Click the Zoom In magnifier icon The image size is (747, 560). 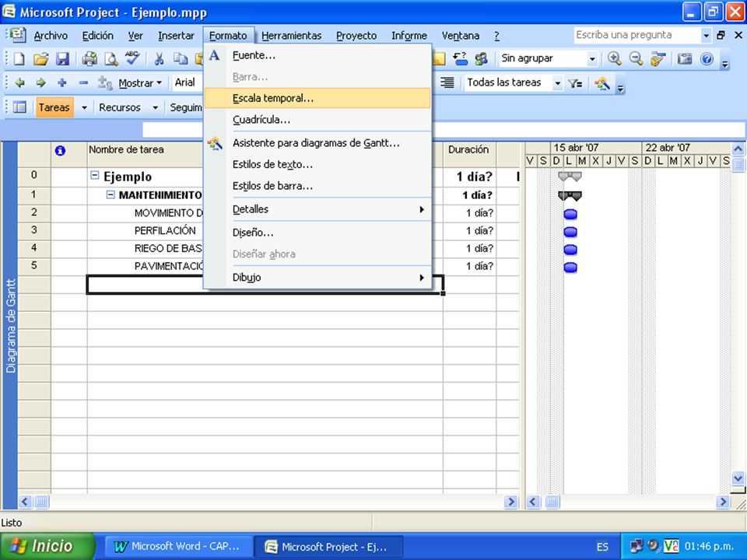(615, 58)
